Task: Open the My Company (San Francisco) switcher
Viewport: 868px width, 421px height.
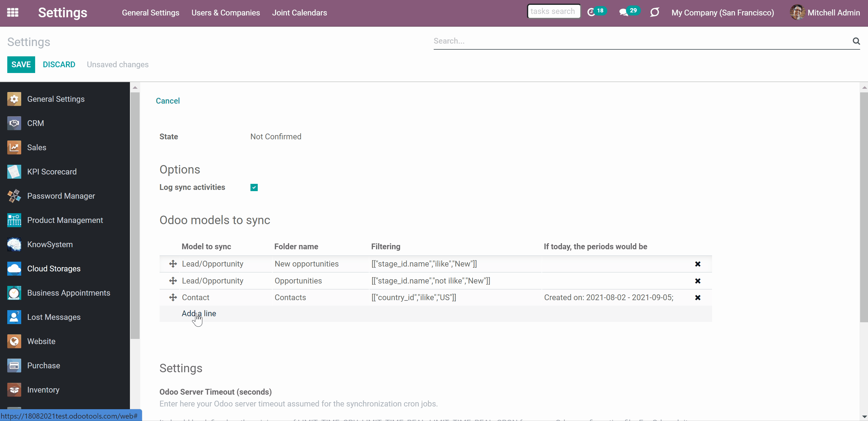Action: point(722,12)
